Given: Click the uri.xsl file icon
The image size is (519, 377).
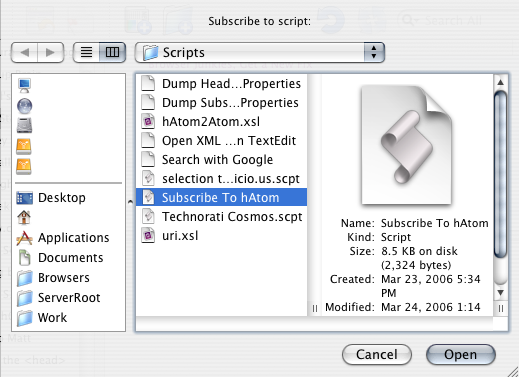Looking at the screenshot, I should pyautogui.click(x=148, y=235).
